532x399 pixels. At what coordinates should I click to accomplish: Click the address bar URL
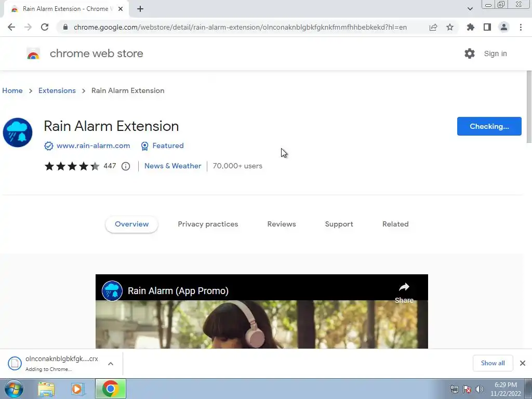pyautogui.click(x=240, y=27)
